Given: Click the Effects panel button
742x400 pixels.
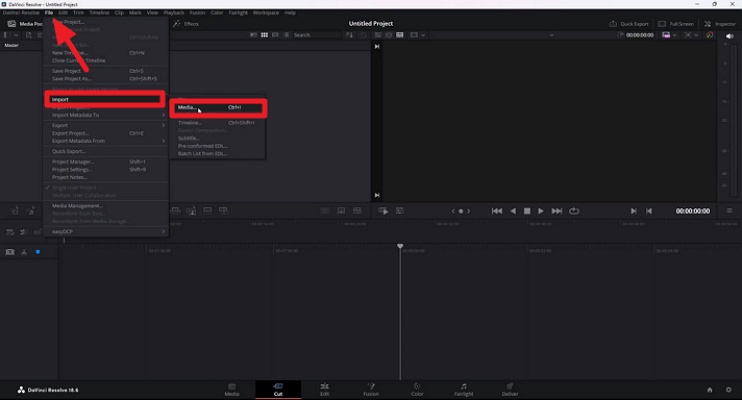Looking at the screenshot, I should pyautogui.click(x=186, y=24).
